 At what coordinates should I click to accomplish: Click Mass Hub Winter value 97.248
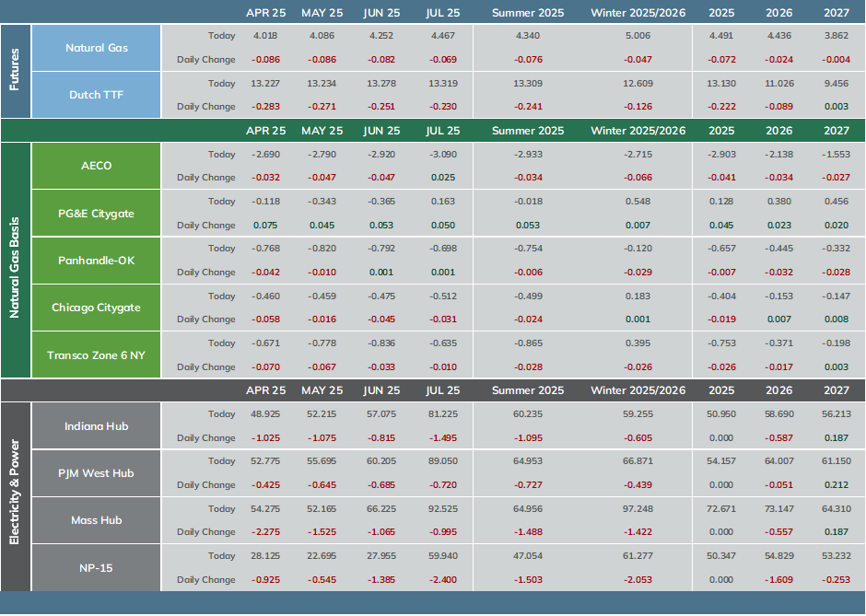(x=638, y=509)
